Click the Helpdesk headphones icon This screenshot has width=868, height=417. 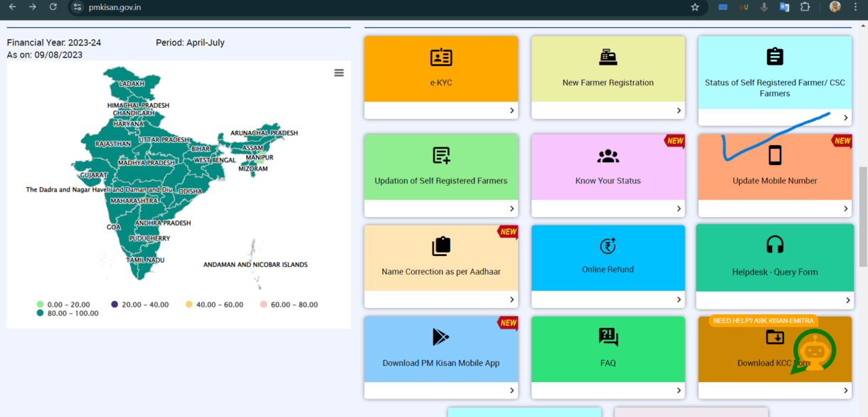775,245
